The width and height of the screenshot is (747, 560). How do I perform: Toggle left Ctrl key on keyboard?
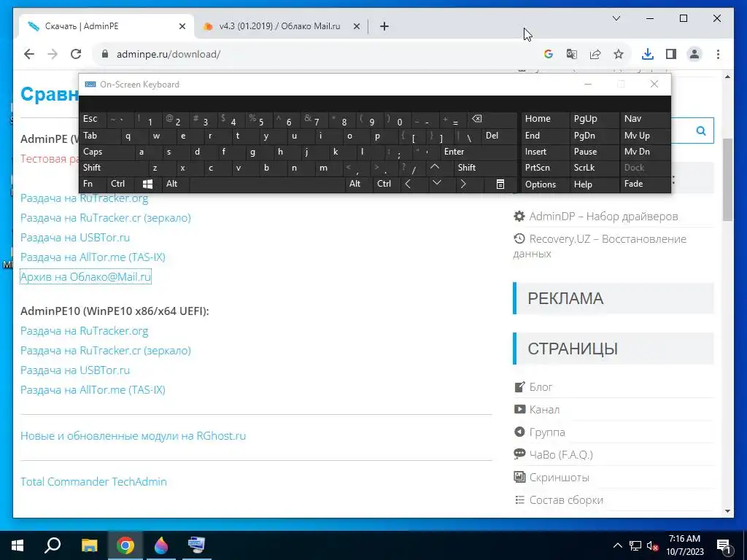(120, 184)
